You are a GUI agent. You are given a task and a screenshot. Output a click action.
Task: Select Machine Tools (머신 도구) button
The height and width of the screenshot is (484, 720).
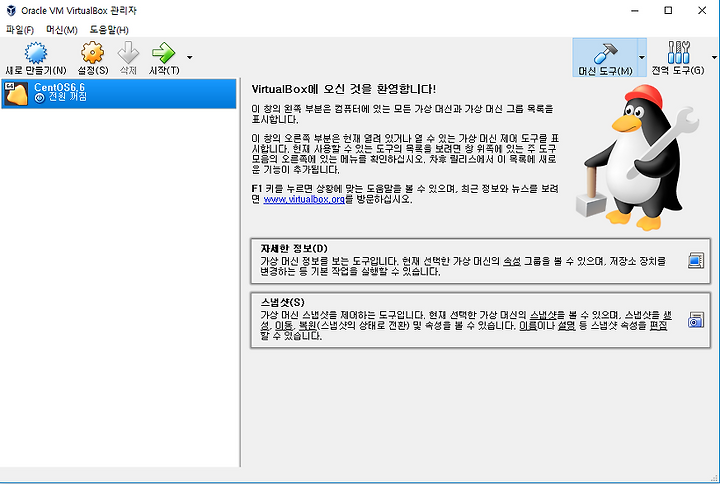[605, 57]
